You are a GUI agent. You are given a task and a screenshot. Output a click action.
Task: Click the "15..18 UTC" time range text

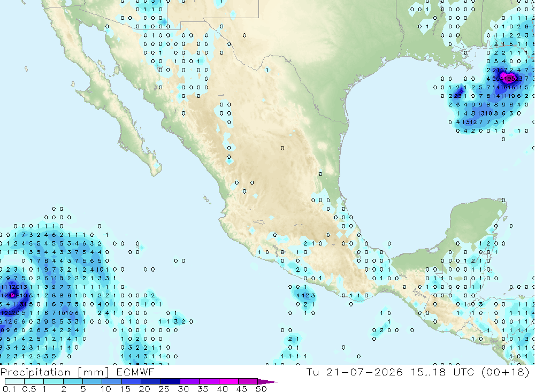(442, 372)
